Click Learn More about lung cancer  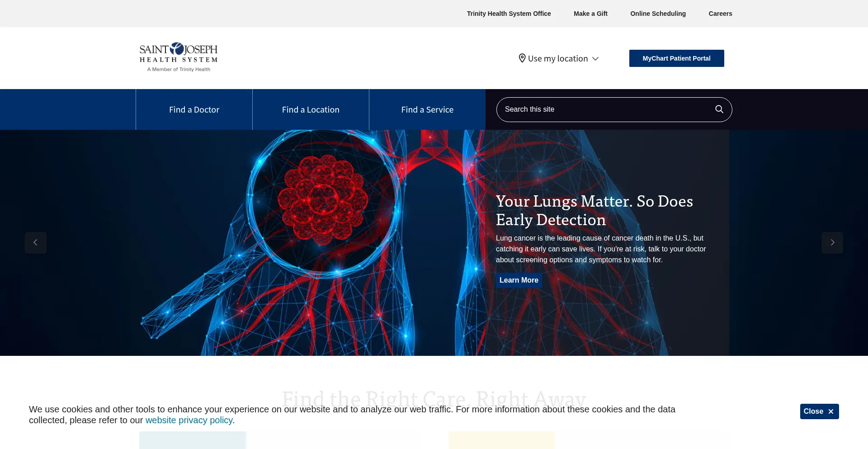pos(519,280)
